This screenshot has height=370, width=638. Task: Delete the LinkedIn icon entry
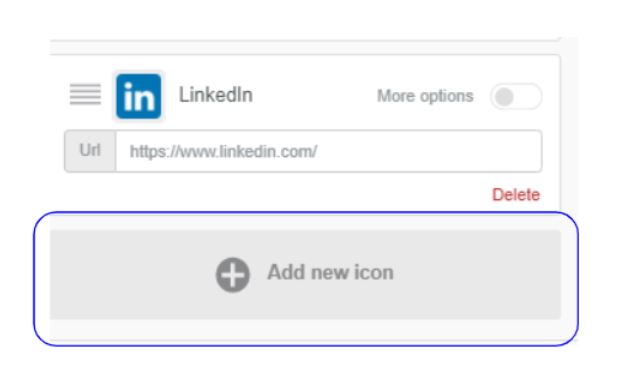516,195
